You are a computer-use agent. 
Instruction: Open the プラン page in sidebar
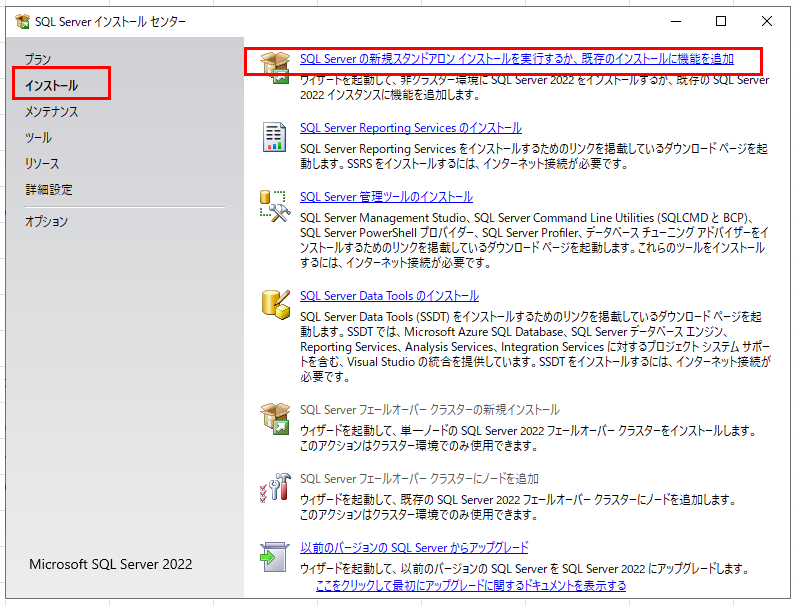pyautogui.click(x=38, y=60)
